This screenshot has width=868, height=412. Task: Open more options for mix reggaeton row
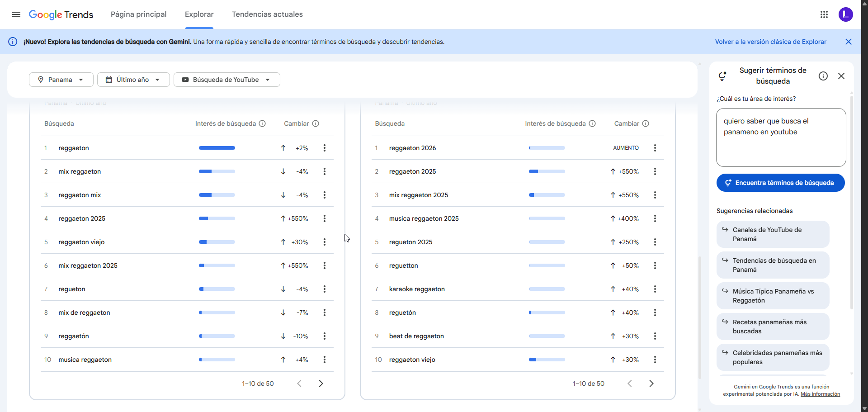coord(325,171)
